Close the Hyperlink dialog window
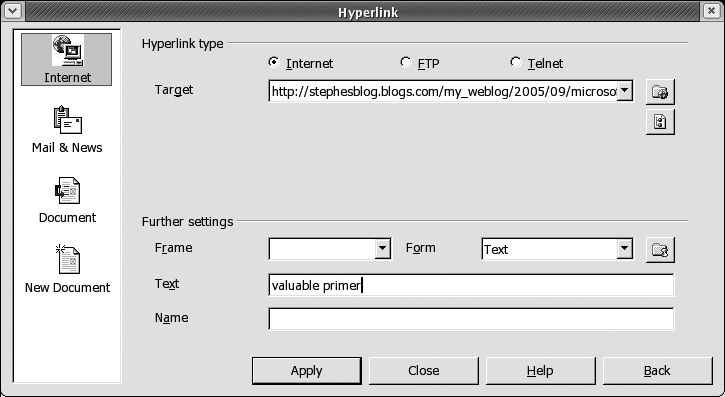 pyautogui.click(x=712, y=11)
